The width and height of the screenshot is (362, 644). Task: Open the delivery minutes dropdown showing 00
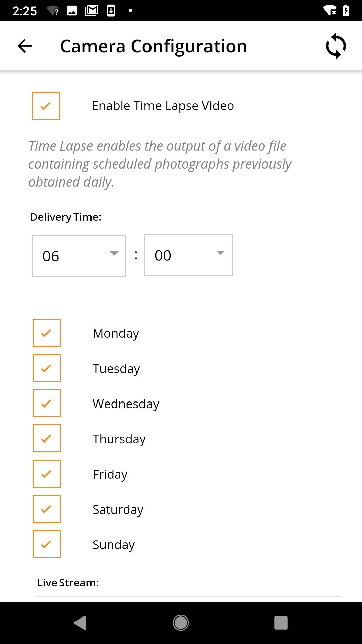(x=188, y=255)
